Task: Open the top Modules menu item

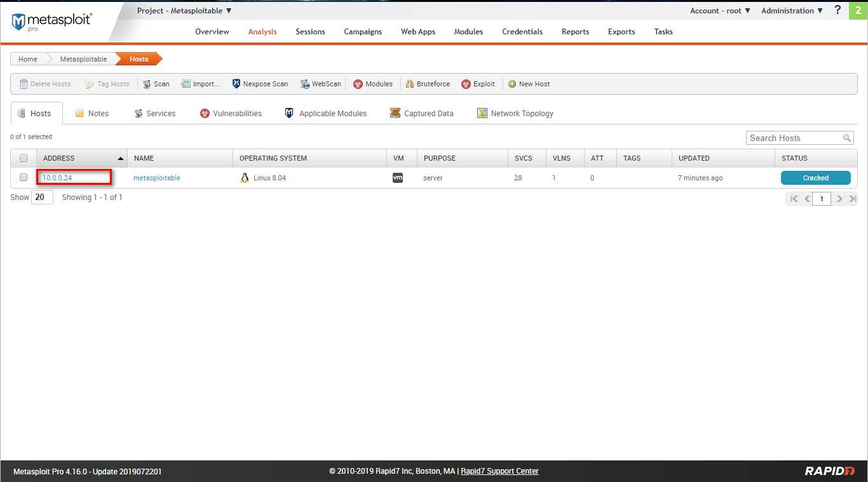Action: click(468, 32)
